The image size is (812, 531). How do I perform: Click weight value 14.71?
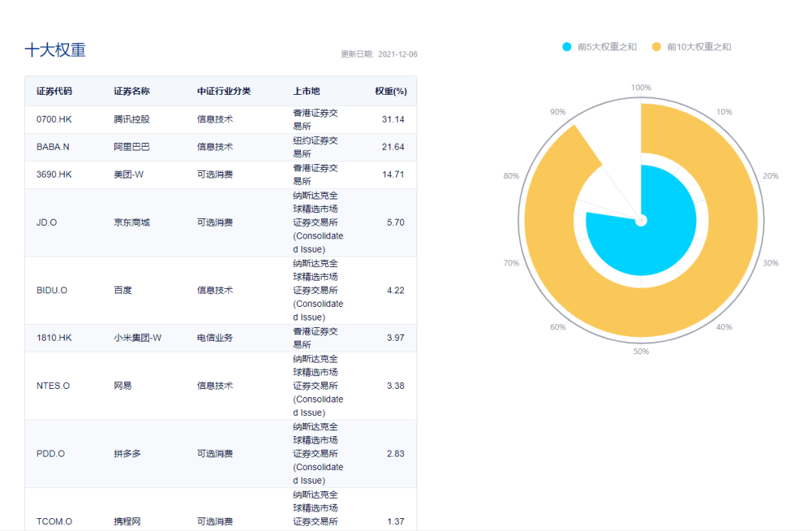click(393, 174)
